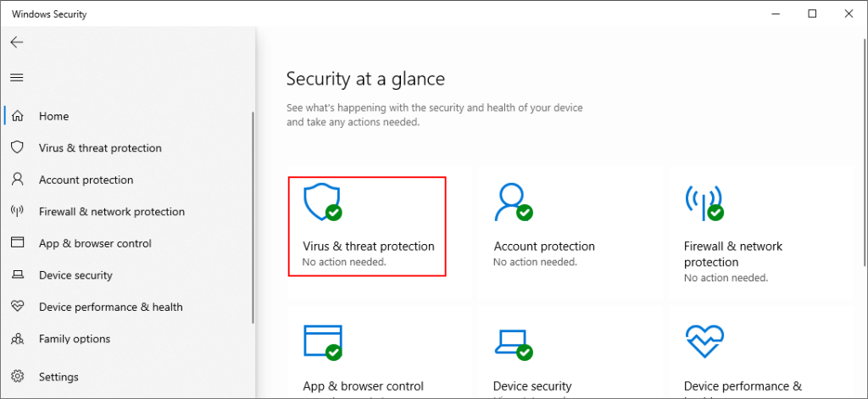This screenshot has height=399, width=868.
Task: Click the shield icon in sidebar
Action: [17, 147]
